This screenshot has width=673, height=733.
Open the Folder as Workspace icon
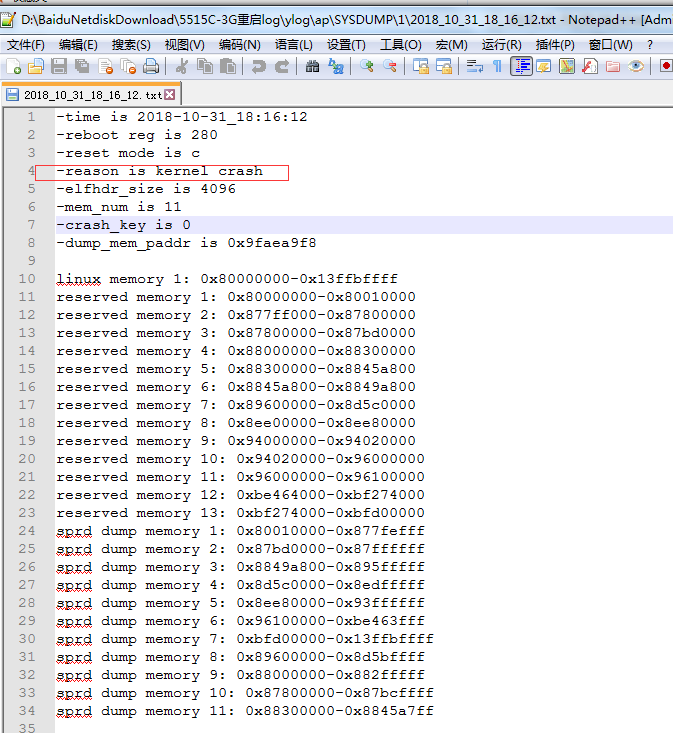(613, 66)
